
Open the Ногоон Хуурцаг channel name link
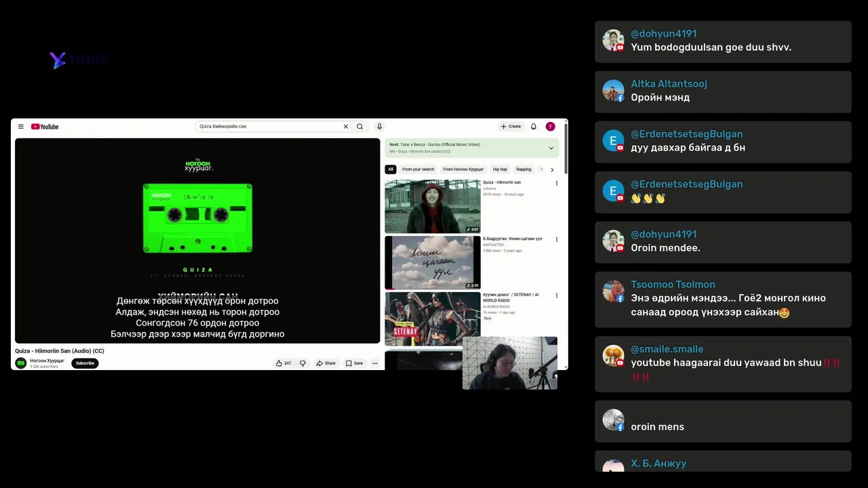47,361
